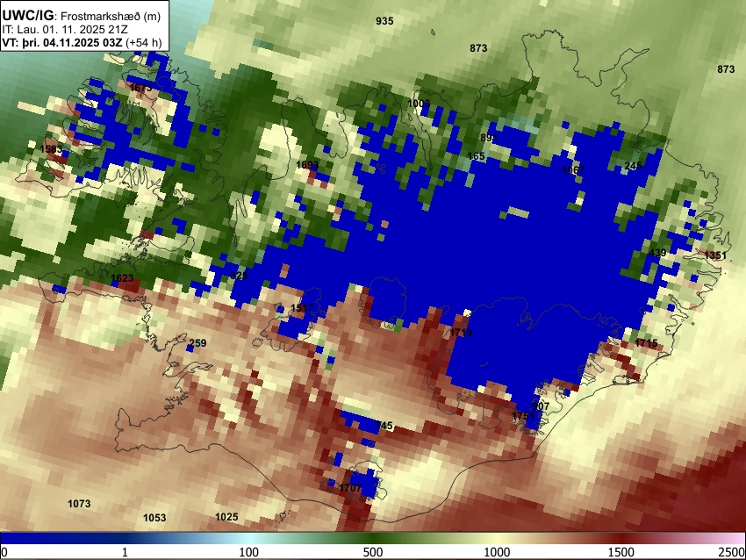This screenshot has height=560, width=746.
Task: Click the 500 tick on the colour scale
Action: 373,552
